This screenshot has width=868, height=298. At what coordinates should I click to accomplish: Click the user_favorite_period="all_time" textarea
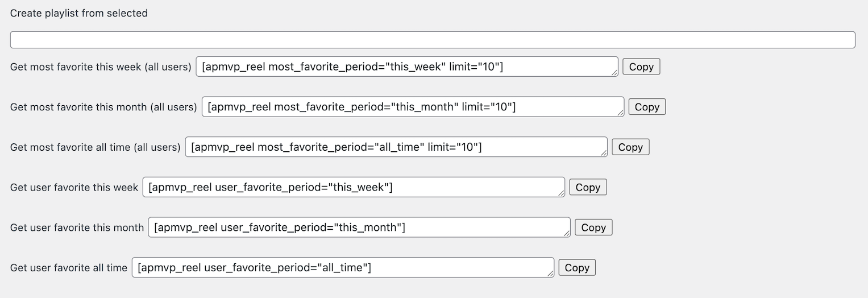pos(342,268)
